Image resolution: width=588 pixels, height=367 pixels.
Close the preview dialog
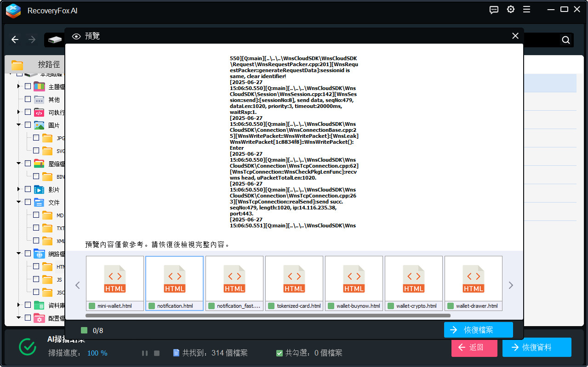point(515,36)
